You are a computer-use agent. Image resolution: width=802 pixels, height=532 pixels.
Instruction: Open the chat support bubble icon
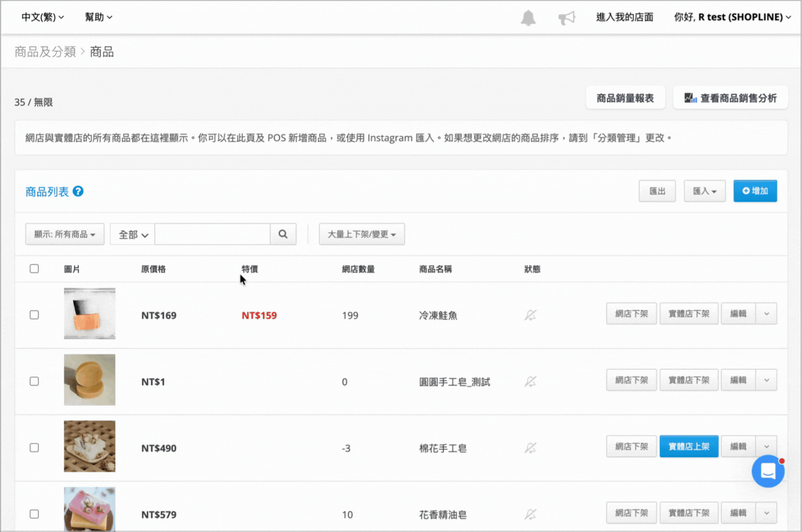[768, 471]
